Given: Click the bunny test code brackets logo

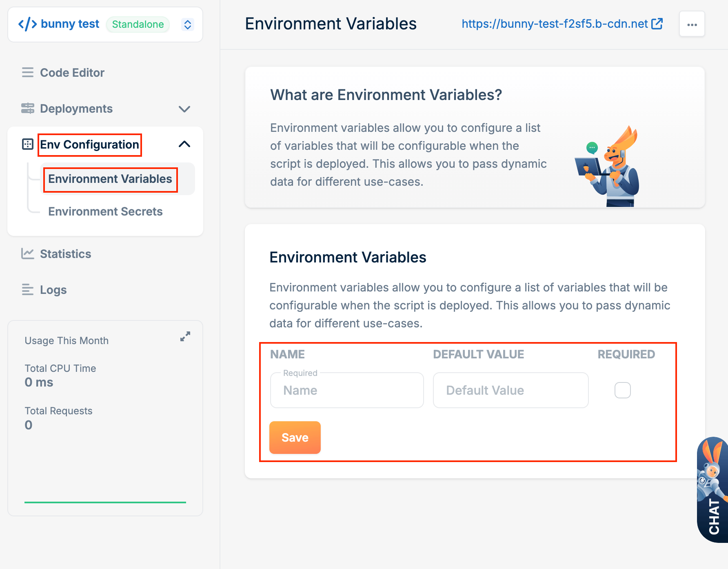Looking at the screenshot, I should pos(28,24).
